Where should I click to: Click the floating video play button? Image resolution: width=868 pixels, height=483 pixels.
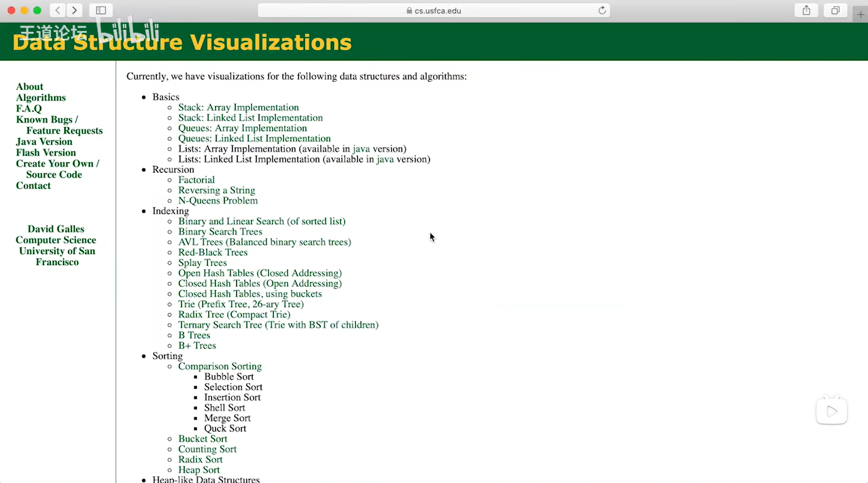pyautogui.click(x=832, y=411)
